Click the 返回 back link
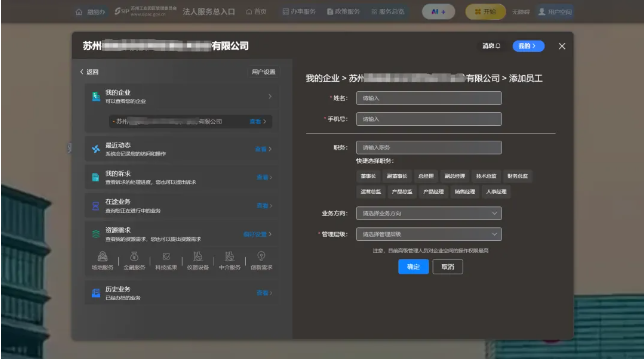This screenshot has width=644, height=360. coord(89,72)
